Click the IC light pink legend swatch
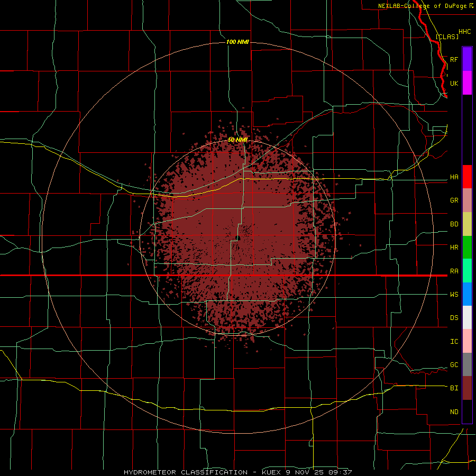This screenshot has height=476, width=476. (x=467, y=341)
